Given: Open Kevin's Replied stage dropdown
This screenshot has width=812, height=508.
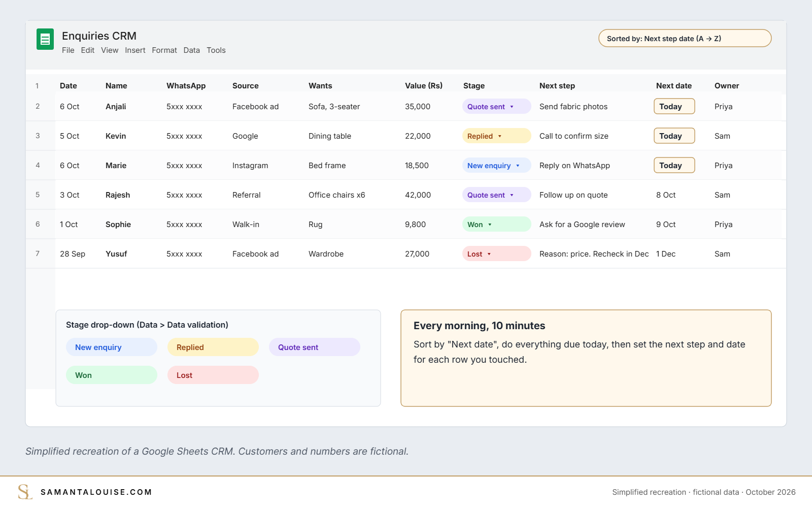Looking at the screenshot, I should click(496, 136).
